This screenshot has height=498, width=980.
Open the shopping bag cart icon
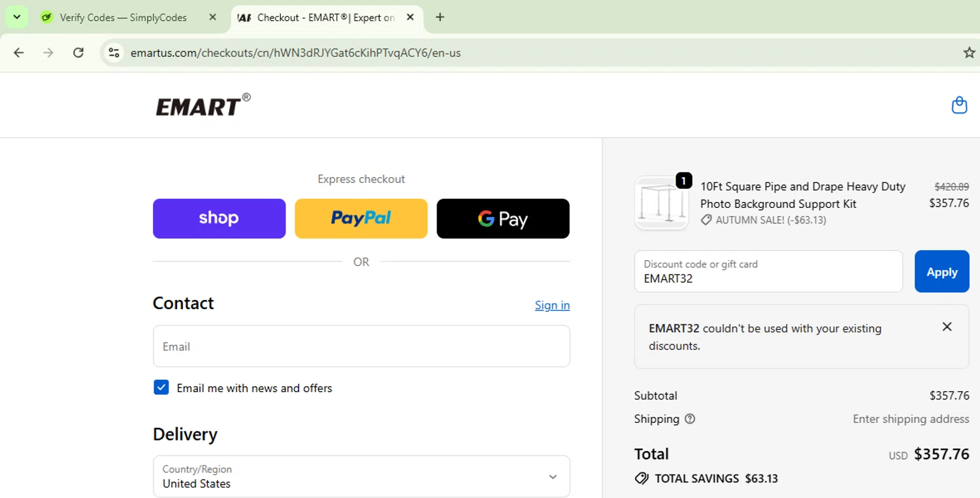click(959, 105)
